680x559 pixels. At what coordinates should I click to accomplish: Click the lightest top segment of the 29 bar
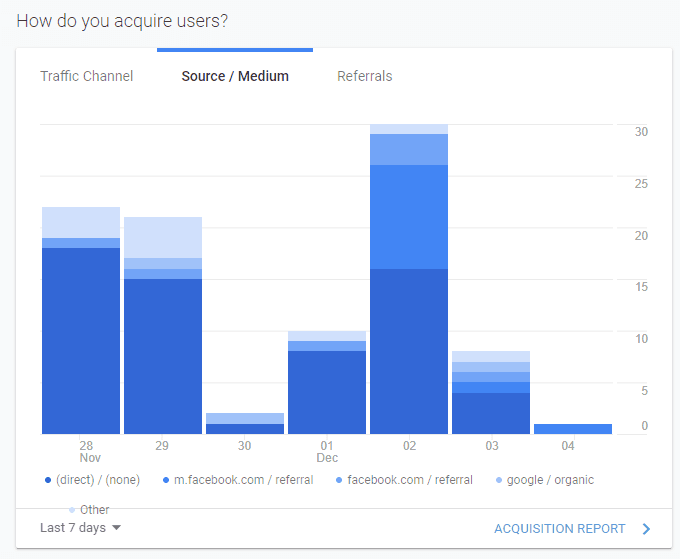click(x=163, y=237)
